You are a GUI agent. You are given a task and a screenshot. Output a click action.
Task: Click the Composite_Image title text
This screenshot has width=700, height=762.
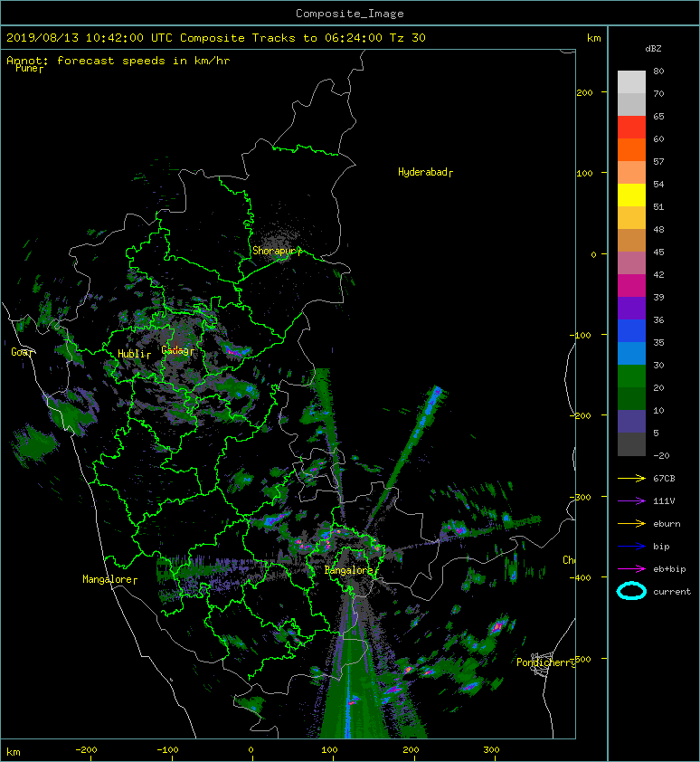pos(350,14)
